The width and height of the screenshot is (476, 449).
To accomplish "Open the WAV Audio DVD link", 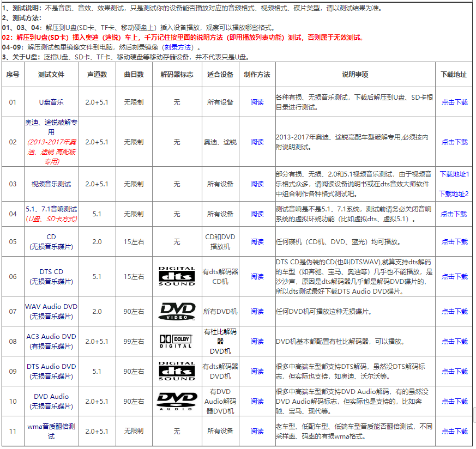I will click(51, 311).
